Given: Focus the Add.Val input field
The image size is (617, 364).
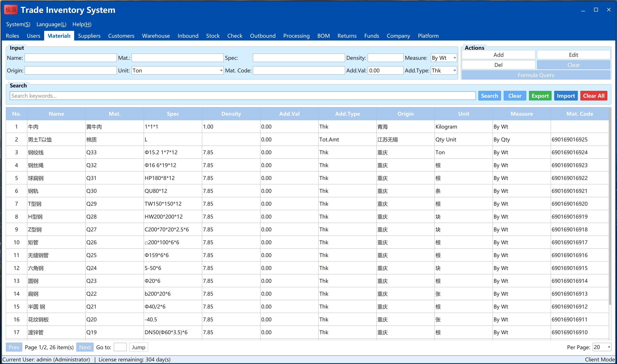Looking at the screenshot, I should (385, 71).
